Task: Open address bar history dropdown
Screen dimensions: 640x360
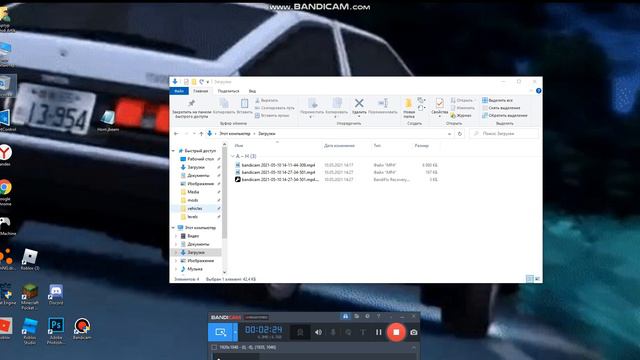Action: 449,133
